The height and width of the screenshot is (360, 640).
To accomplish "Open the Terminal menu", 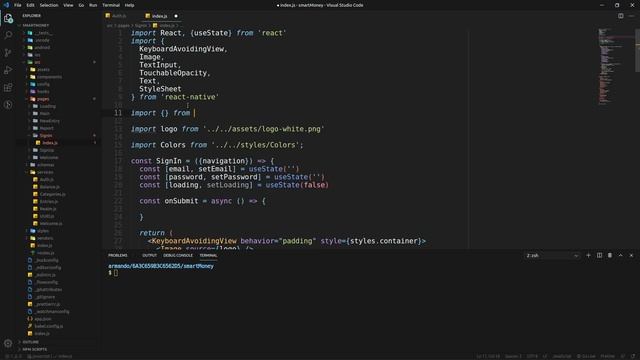I will click(x=111, y=5).
